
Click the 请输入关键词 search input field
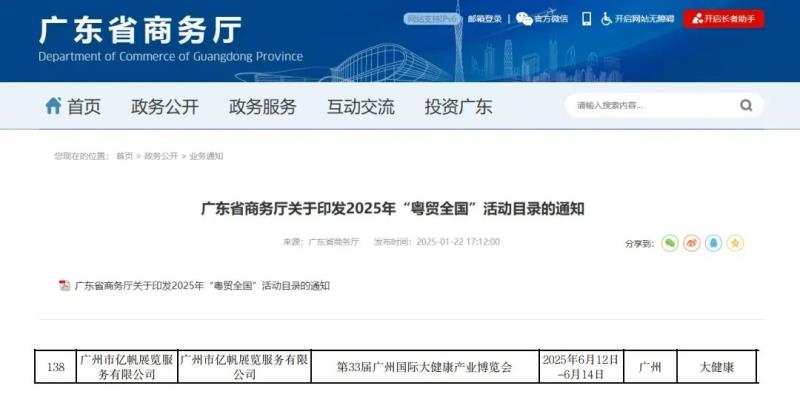pyautogui.click(x=650, y=106)
